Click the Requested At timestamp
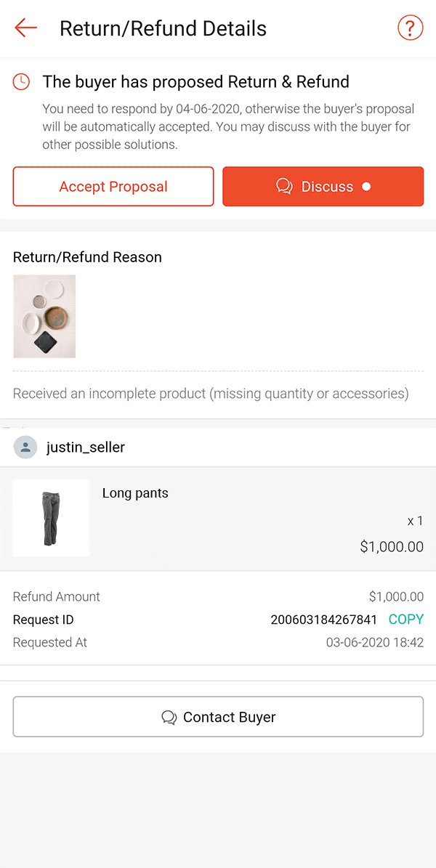Screen dimensions: 436x868 [374, 643]
